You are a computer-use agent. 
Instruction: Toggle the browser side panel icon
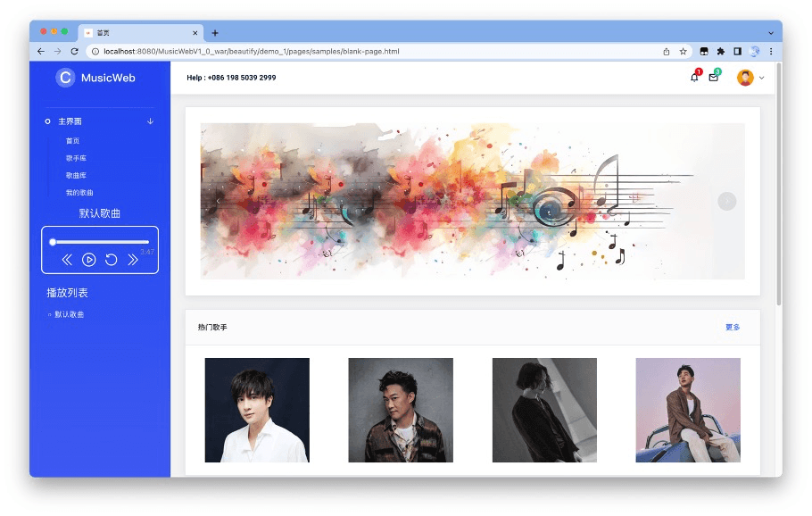click(x=737, y=51)
